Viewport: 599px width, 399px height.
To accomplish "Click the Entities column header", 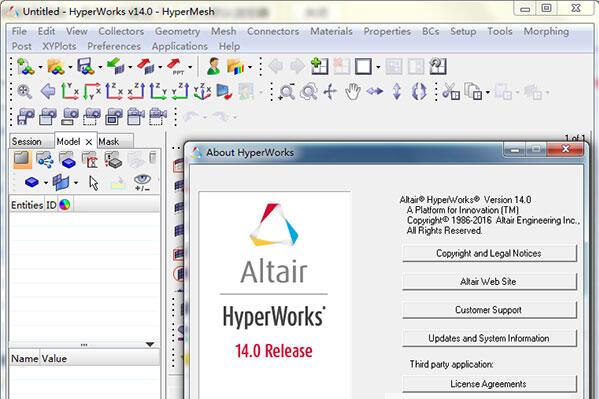I will pos(27,205).
